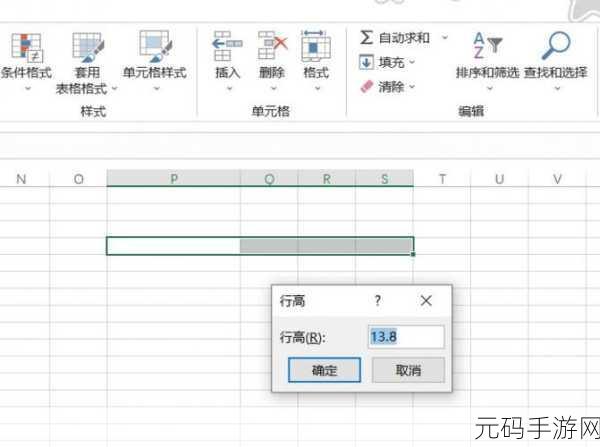
Task: Select column header P
Action: click(174, 178)
